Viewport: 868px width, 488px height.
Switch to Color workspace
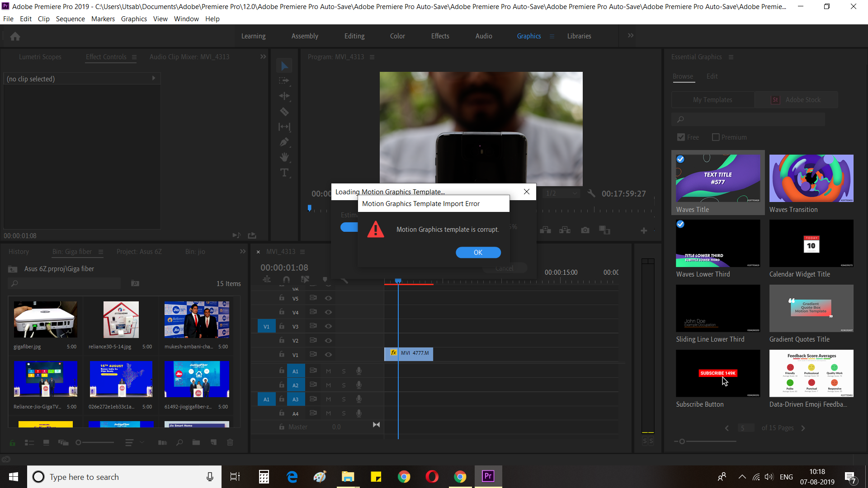point(397,36)
